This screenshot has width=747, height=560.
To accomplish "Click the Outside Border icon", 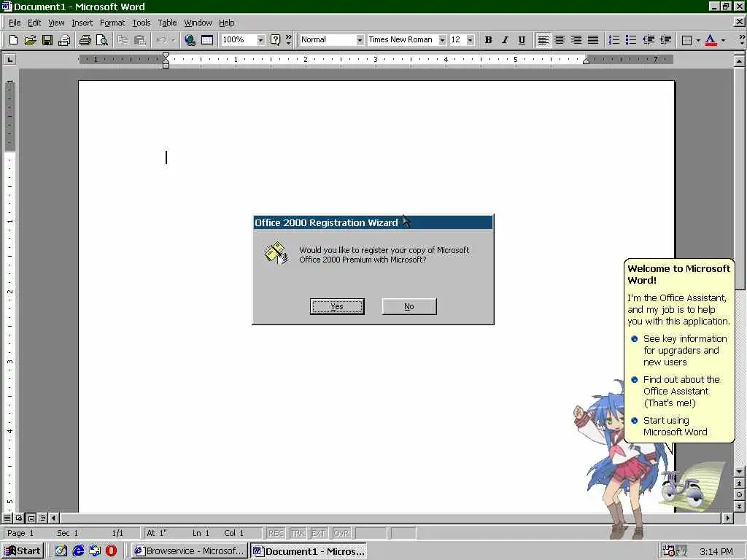I will tap(686, 40).
